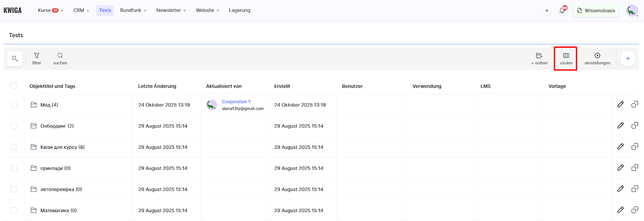Tick the select-all checkbox in header
This screenshot has height=221, width=644.
tap(14, 86)
